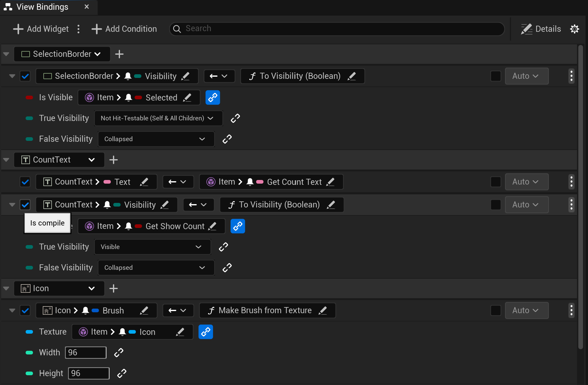Viewport: 588px width, 385px height.
Task: Open the True Visibility 'Visible' dropdown
Action: click(x=152, y=247)
